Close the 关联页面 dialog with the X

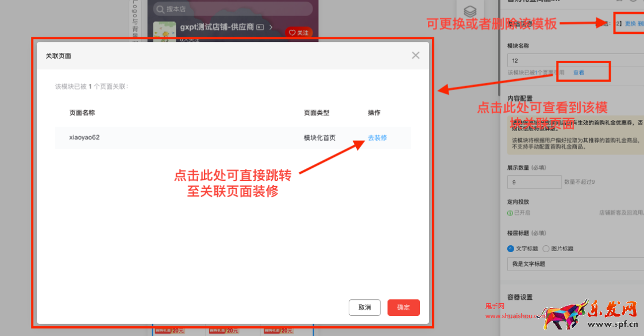(415, 55)
